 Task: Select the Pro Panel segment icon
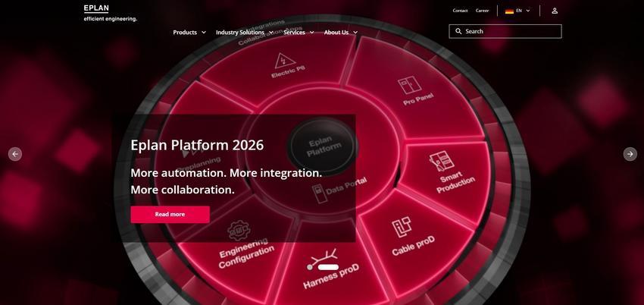click(x=409, y=86)
